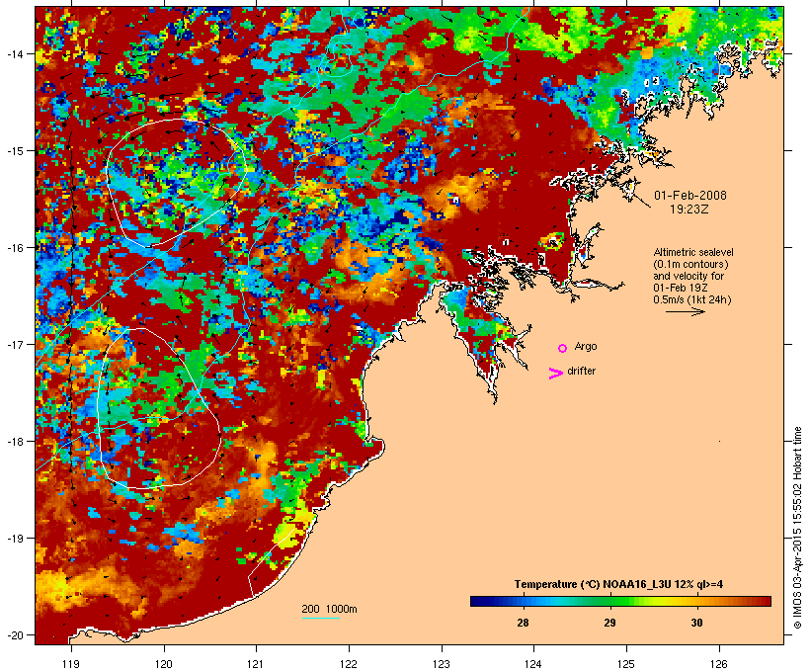Click the '200 1000m' depth contour label
This screenshot has width=810, height=672.
329,609
